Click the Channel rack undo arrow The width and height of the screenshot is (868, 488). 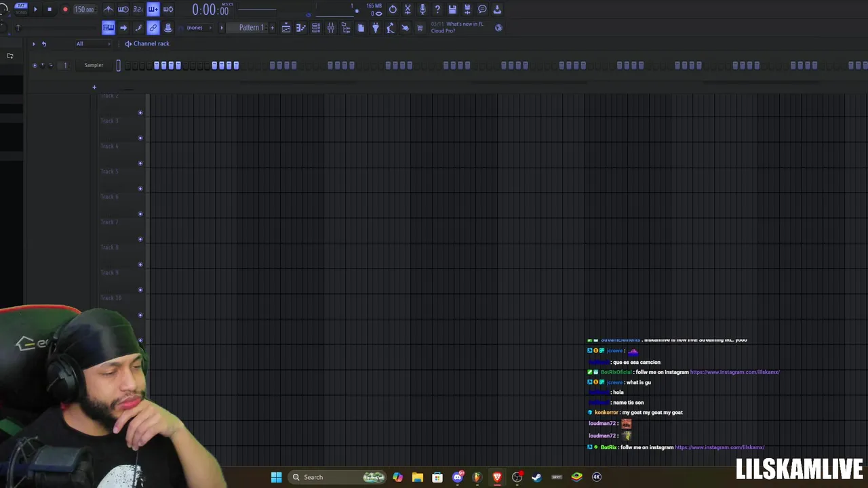(x=44, y=43)
